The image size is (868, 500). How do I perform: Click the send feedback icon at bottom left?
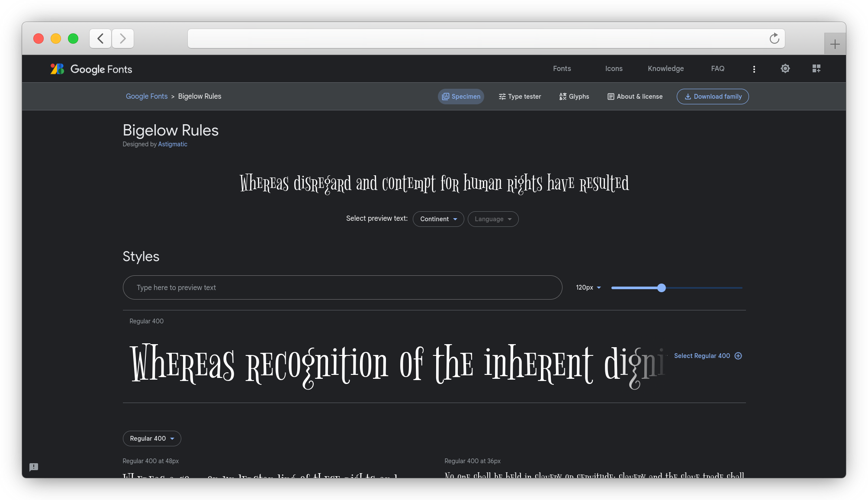(x=34, y=467)
